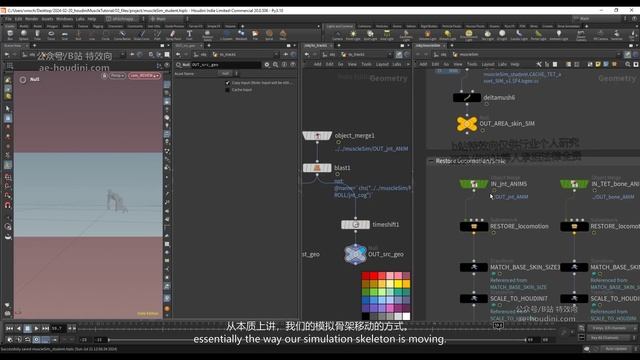Select the Metaball shelf tool
Screen dimensions: 640x360
(241, 35)
